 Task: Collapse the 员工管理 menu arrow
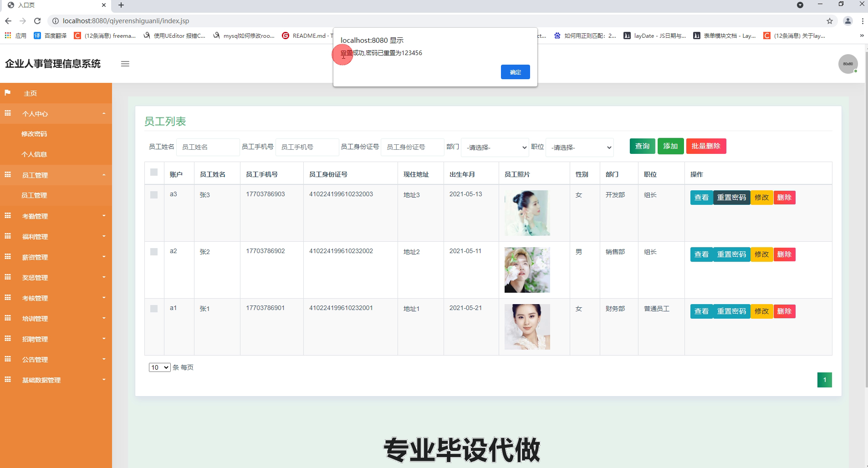click(x=104, y=175)
